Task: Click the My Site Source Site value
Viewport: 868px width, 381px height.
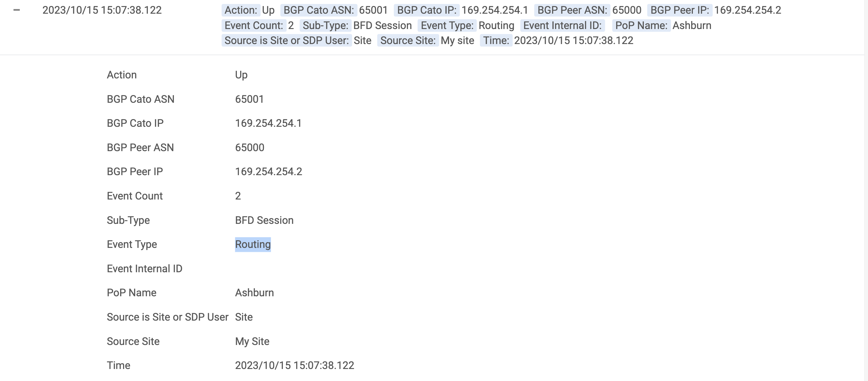Action: pyautogui.click(x=252, y=341)
